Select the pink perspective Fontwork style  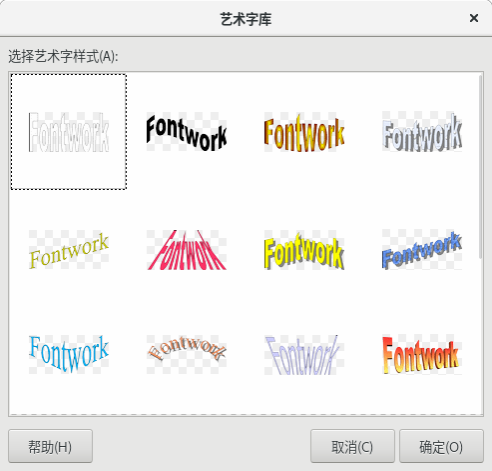[186, 250]
